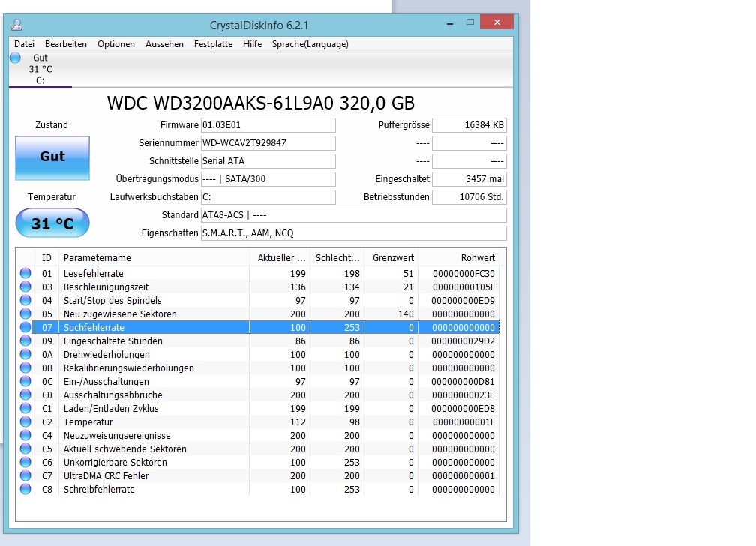This screenshot has height=546, width=756.
Task: Click the Rohwert column header
Action: pos(458,258)
